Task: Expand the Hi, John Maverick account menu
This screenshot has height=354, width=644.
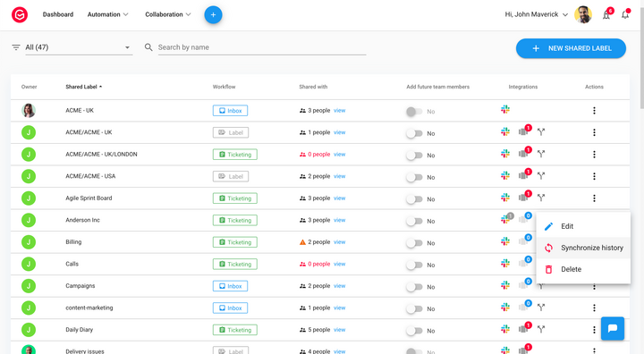Action: coord(537,14)
